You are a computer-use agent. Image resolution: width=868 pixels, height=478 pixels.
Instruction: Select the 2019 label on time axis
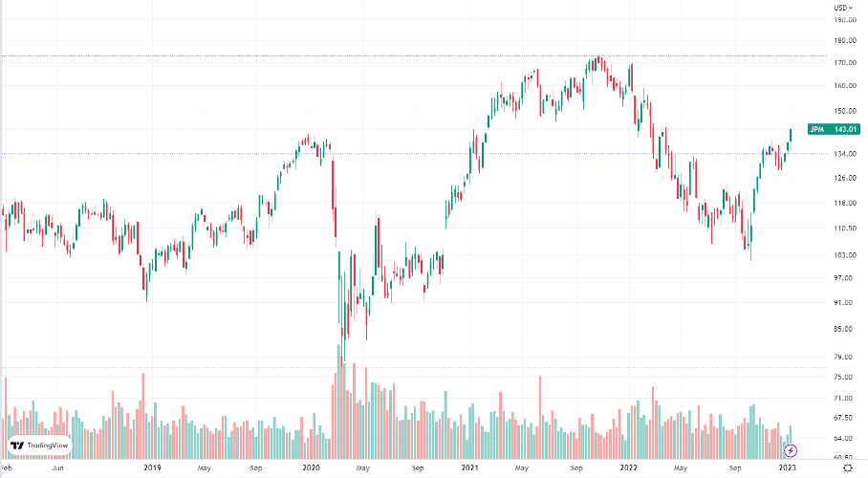click(152, 468)
